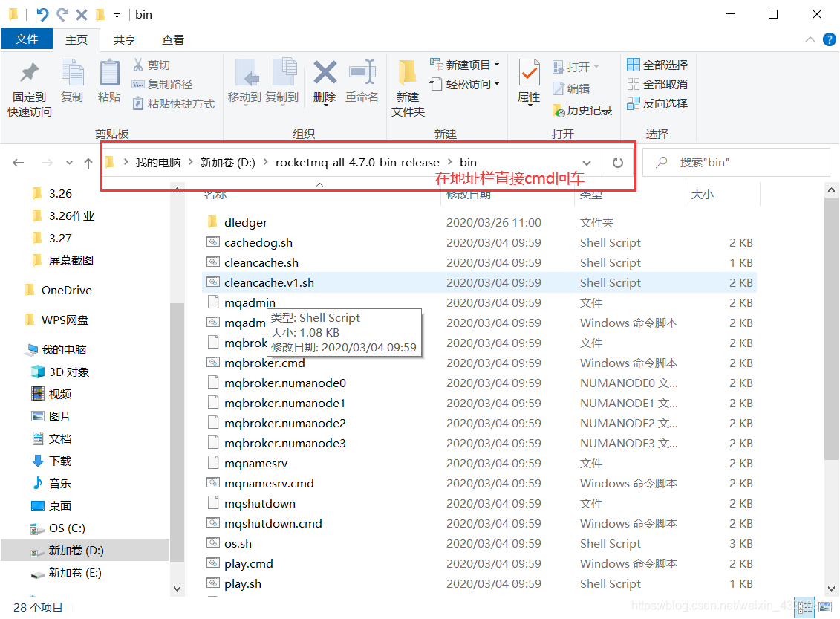The width and height of the screenshot is (840, 619).
Task: Click the 我的电脑 breadcrumb segment
Action: tap(158, 163)
